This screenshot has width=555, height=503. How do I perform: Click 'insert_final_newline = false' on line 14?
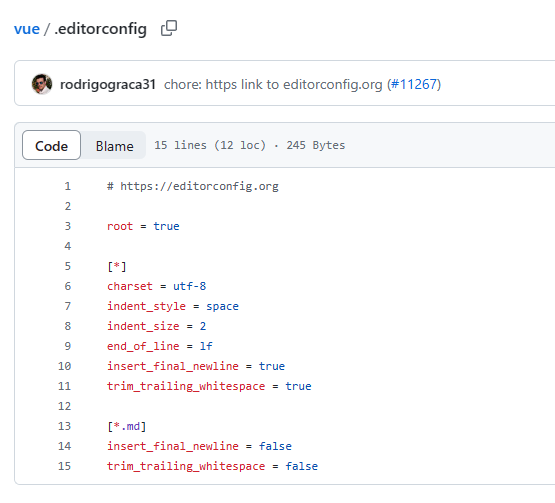tap(199, 446)
